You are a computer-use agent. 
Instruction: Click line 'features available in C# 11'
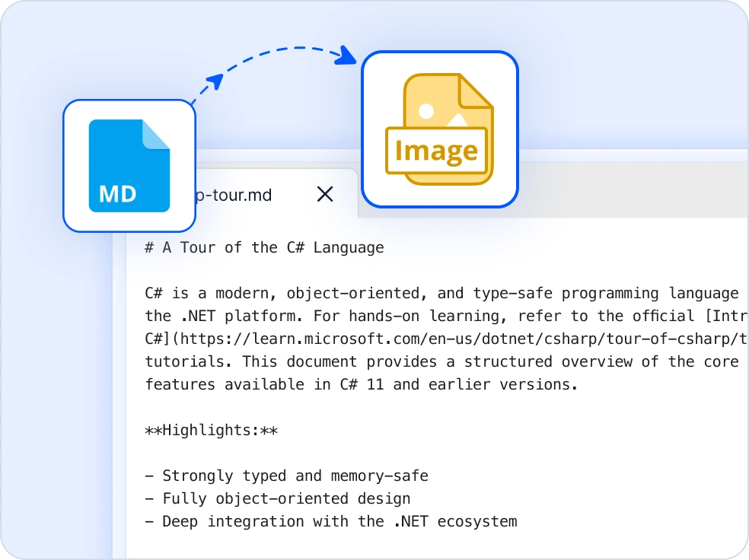click(361, 384)
